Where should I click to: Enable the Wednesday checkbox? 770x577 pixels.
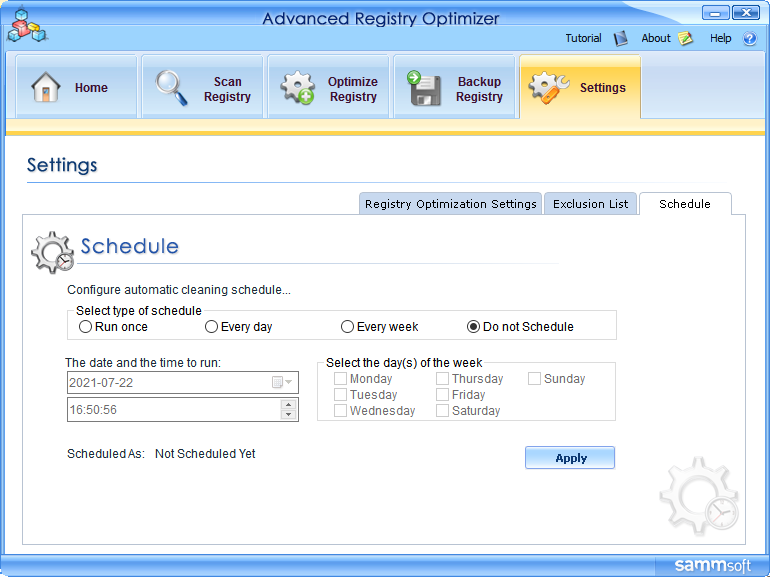pos(340,411)
